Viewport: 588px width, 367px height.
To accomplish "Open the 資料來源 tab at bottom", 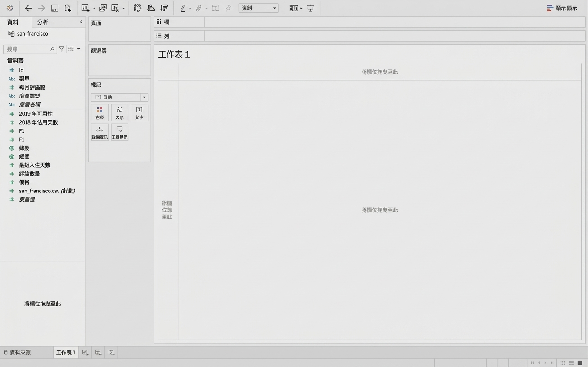I will (17, 353).
